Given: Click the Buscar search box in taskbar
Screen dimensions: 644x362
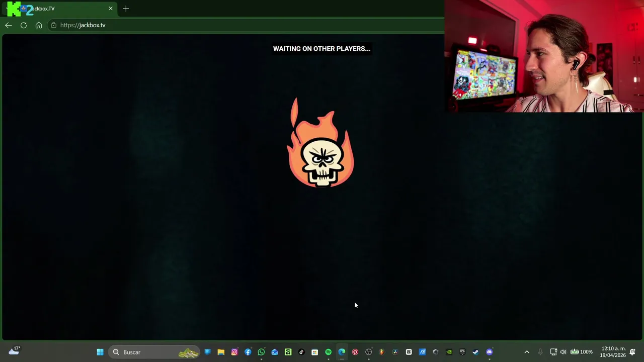Looking at the screenshot, I should click(x=154, y=352).
